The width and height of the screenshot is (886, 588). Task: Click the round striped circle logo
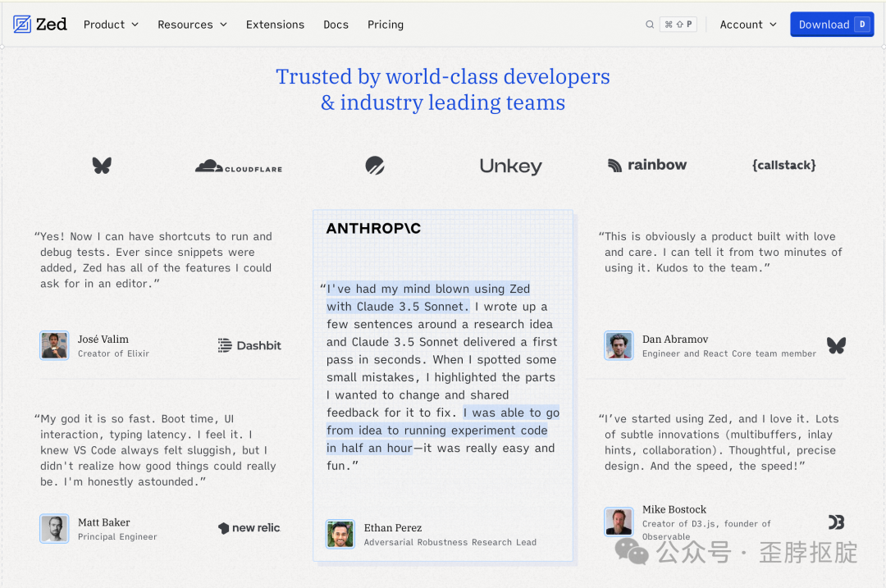click(375, 166)
